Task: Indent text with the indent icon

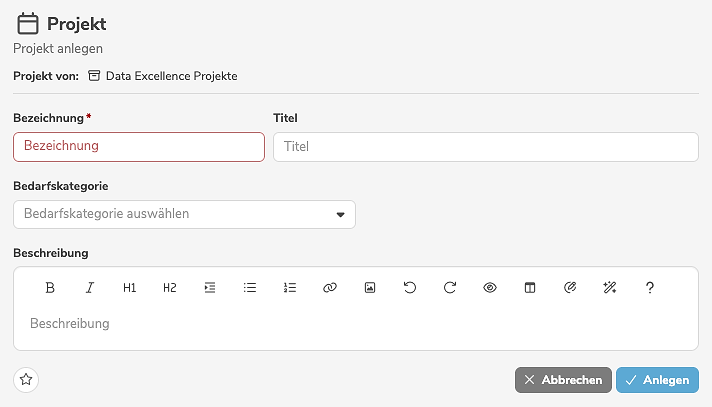Action: pos(210,288)
